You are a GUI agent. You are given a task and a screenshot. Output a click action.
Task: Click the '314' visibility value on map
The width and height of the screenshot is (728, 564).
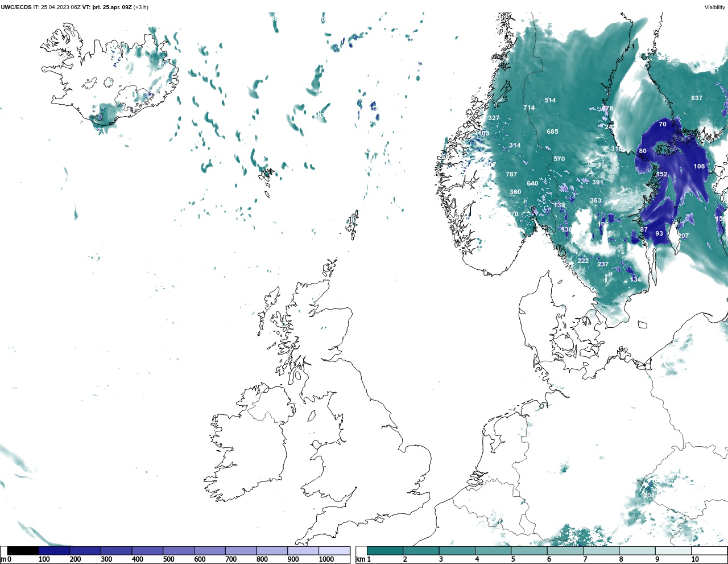515,145
